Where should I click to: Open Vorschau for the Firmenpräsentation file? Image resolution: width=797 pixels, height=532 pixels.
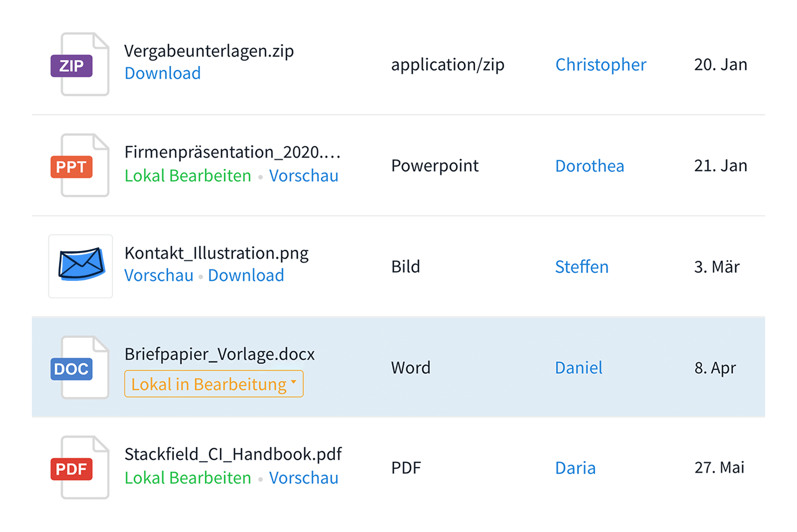[303, 176]
